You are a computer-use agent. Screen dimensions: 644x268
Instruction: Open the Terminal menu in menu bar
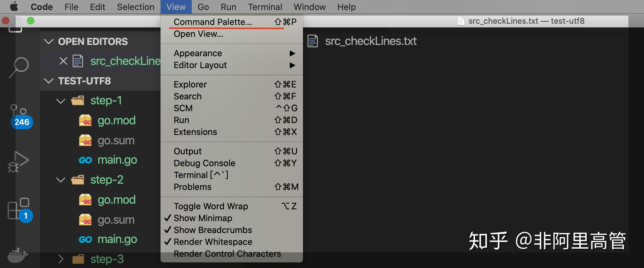click(265, 7)
